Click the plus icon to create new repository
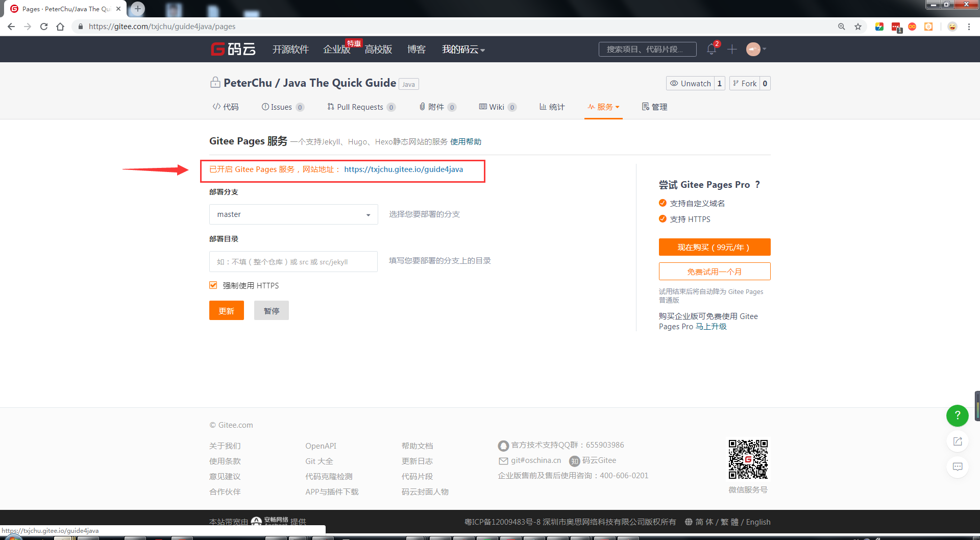The width and height of the screenshot is (980, 540). coord(732,50)
